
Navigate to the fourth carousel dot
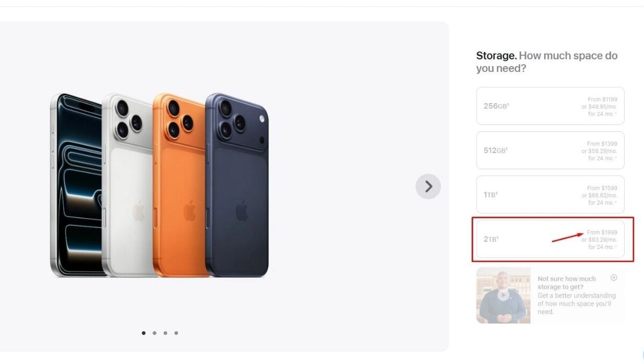tap(176, 333)
